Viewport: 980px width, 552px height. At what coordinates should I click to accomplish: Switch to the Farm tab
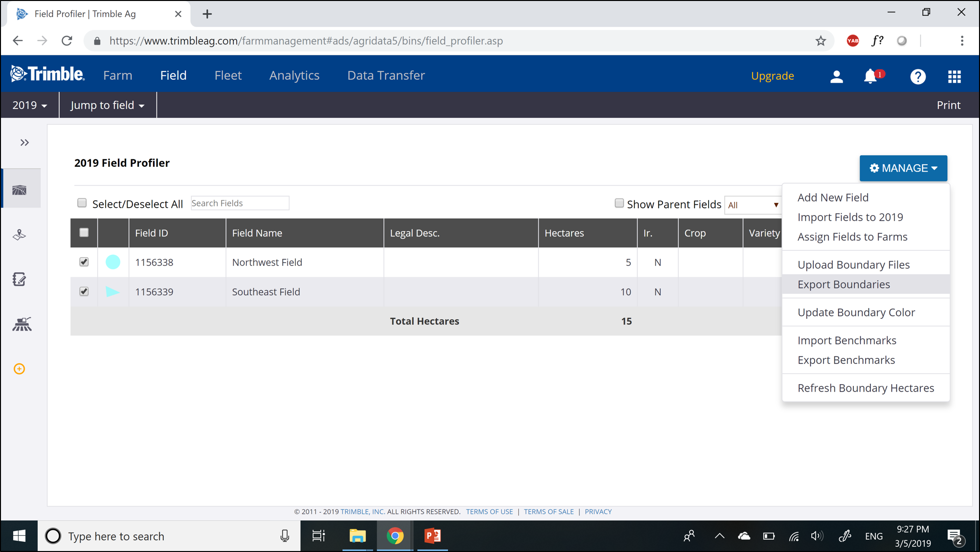tap(117, 75)
